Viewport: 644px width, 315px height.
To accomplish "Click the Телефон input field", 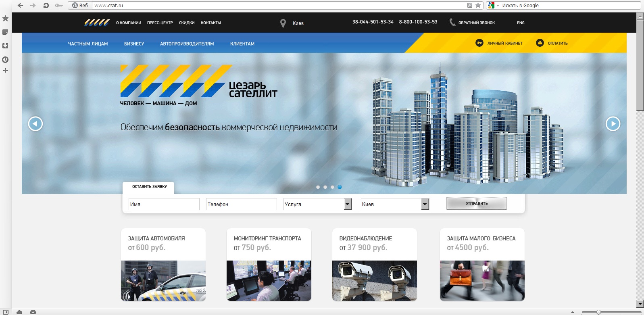I will [242, 204].
